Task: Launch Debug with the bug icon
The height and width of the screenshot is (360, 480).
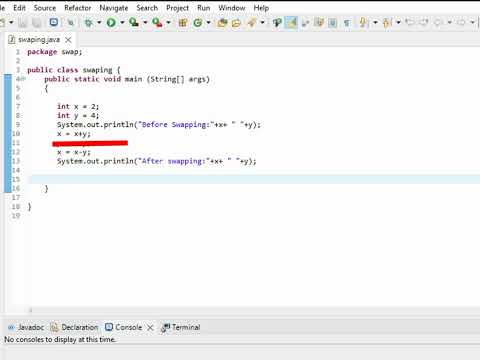Action: point(88,23)
